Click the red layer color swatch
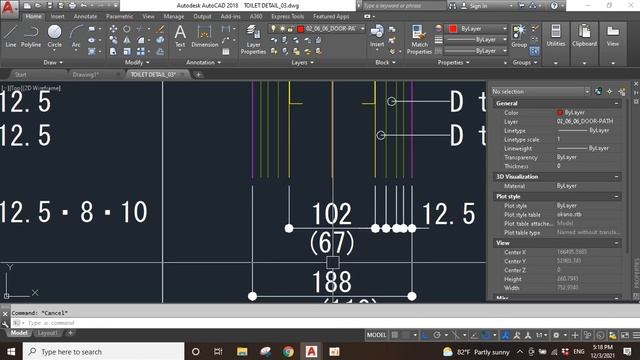The image size is (640, 360). [301, 29]
